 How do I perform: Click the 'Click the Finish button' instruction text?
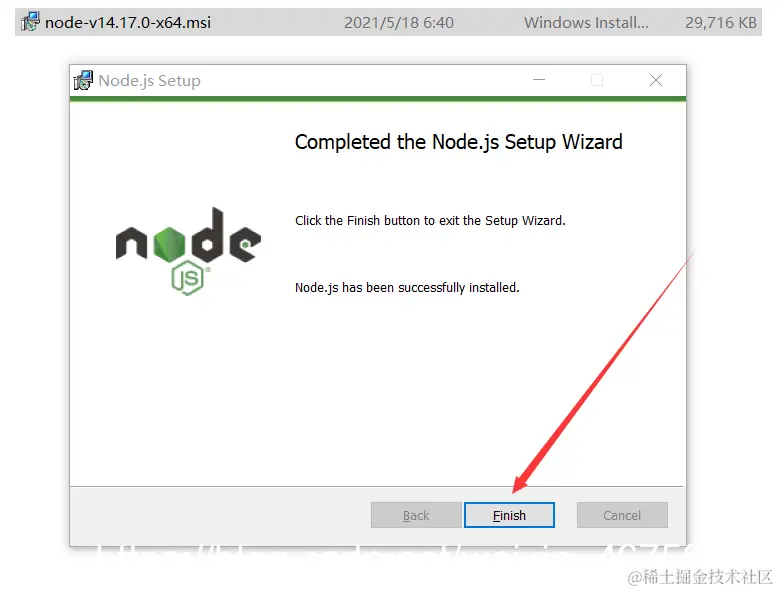pyautogui.click(x=430, y=221)
